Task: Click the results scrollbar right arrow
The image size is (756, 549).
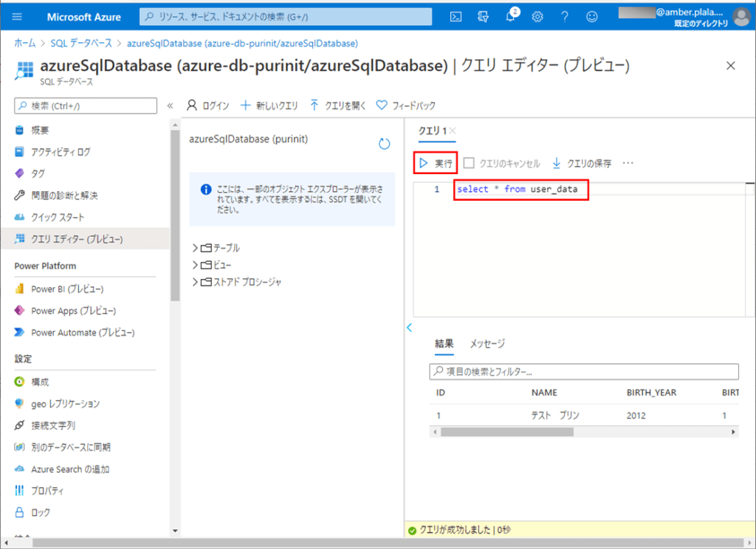Action: pyautogui.click(x=734, y=432)
